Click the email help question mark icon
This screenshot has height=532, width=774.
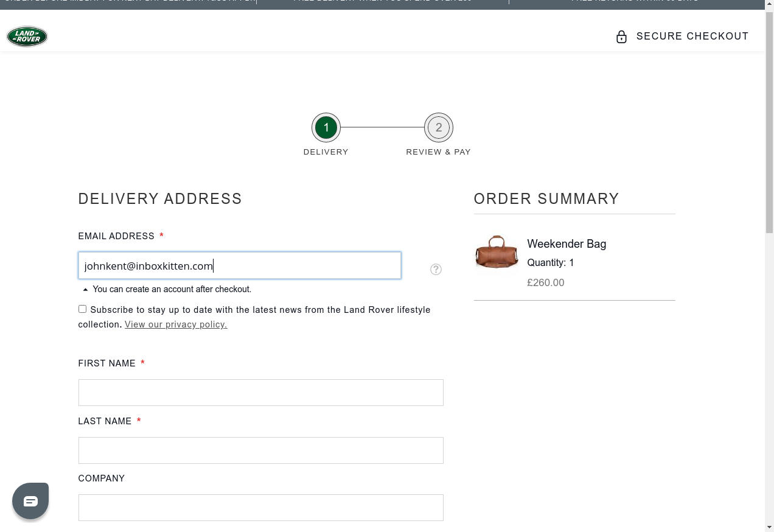436,269
